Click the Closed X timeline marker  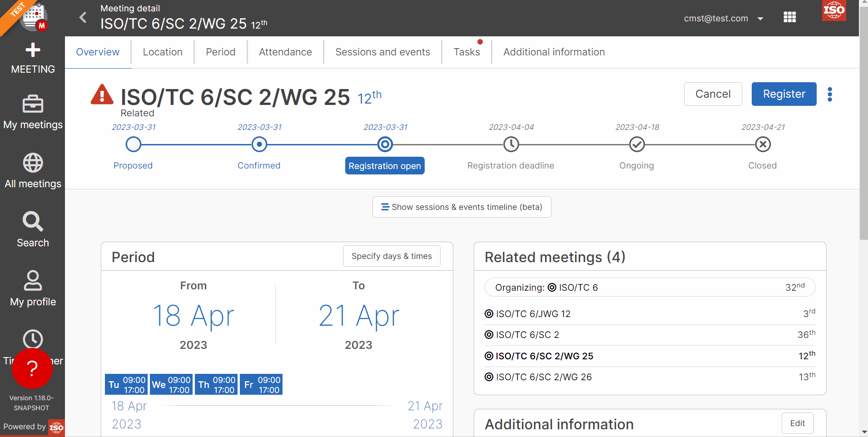point(763,144)
